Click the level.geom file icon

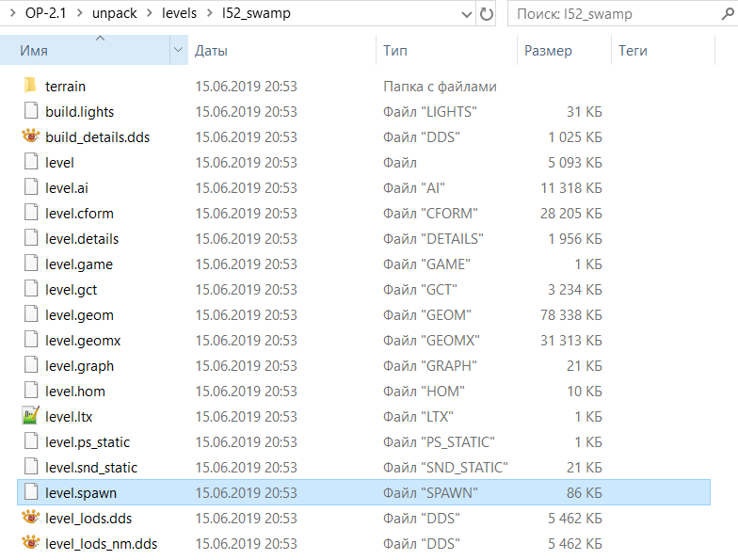tap(31, 314)
